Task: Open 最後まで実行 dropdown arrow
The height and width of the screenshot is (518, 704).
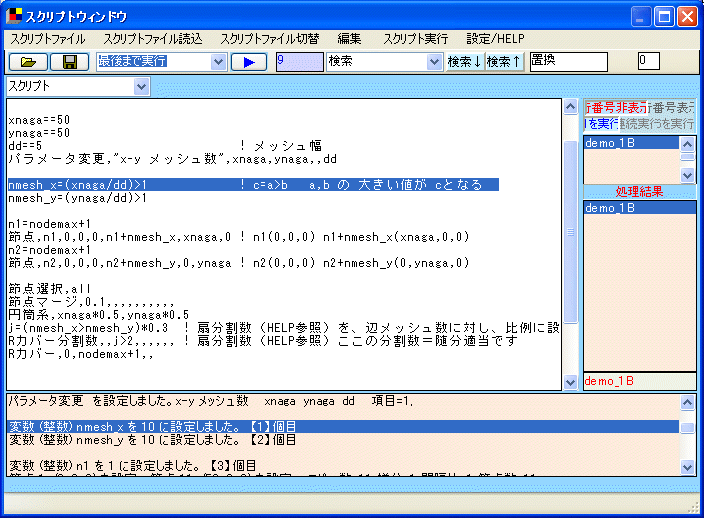Action: pyautogui.click(x=218, y=61)
